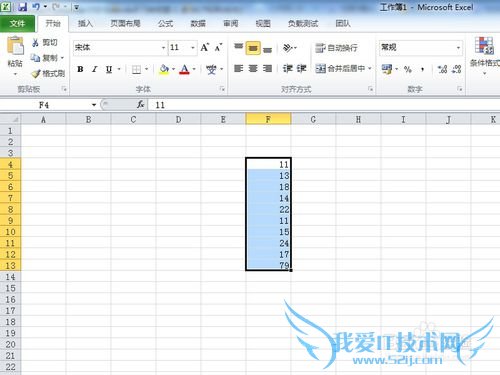Image resolution: width=500 pixels, height=375 pixels.
Task: Open font color dropdown arrow
Action: [x=194, y=69]
